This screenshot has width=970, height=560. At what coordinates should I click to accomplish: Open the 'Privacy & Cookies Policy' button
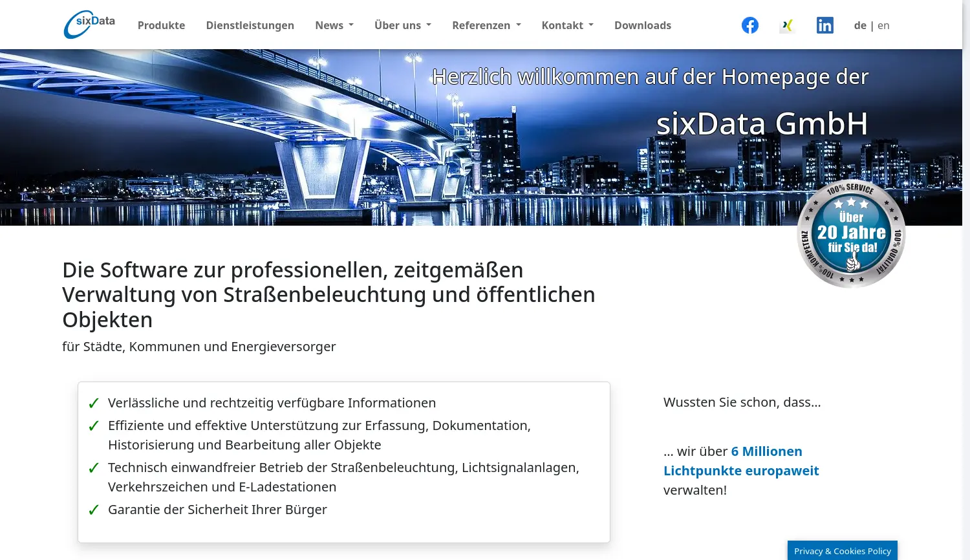pyautogui.click(x=842, y=550)
